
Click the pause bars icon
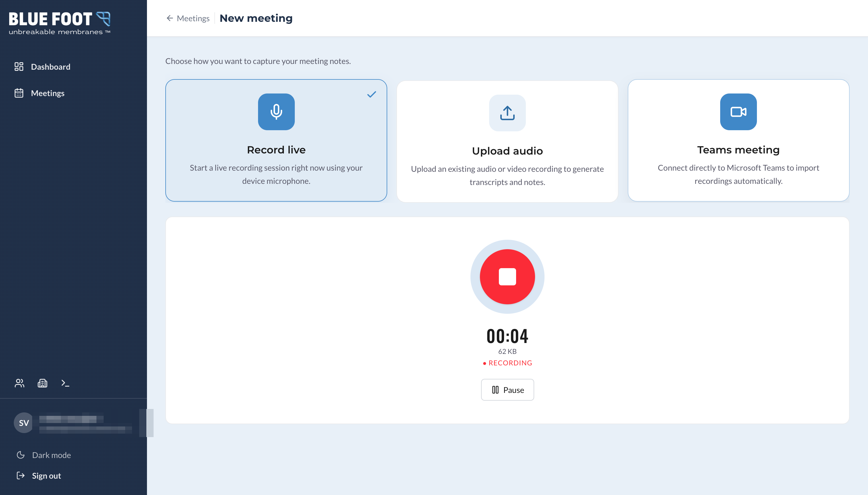pyautogui.click(x=495, y=390)
